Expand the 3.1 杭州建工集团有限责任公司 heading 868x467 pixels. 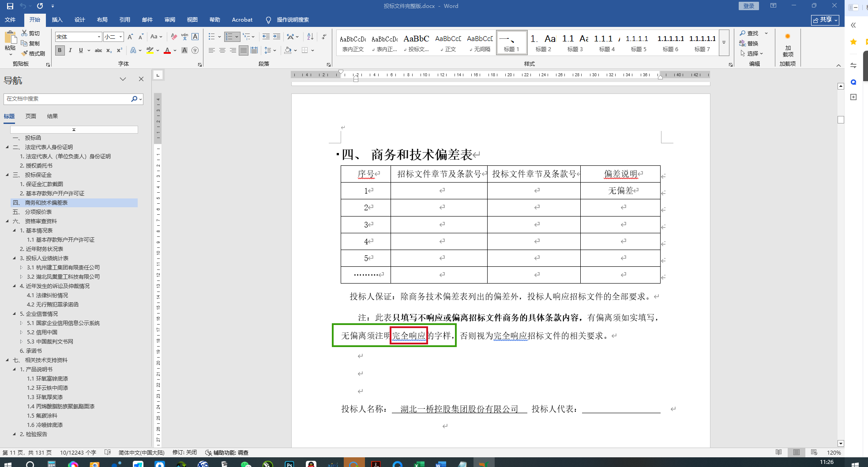(x=21, y=268)
